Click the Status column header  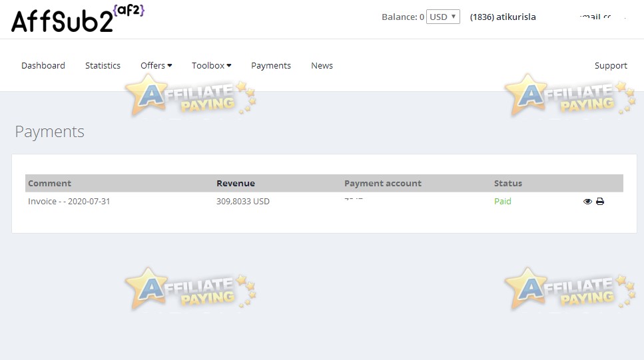pos(508,184)
